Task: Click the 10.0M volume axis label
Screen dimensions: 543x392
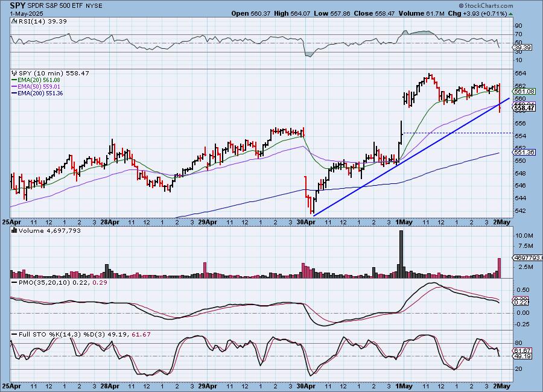Action: point(524,235)
